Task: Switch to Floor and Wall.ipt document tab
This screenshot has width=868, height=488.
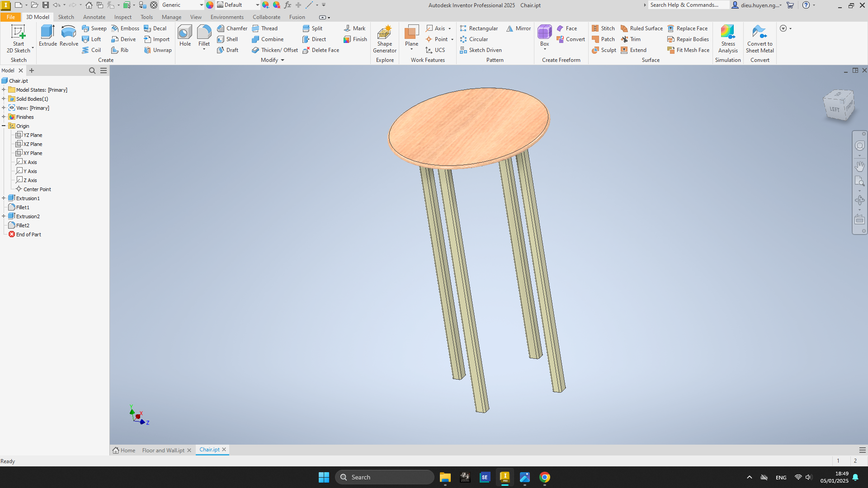Action: pos(163,450)
